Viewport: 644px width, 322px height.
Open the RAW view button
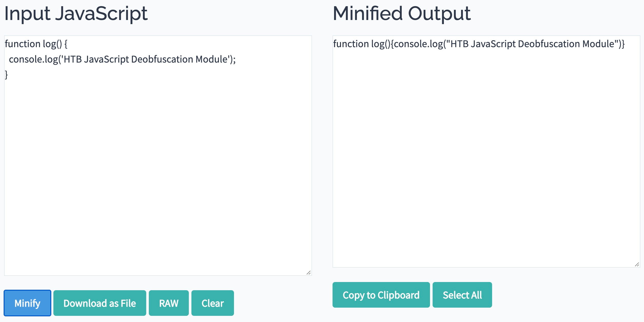point(169,303)
